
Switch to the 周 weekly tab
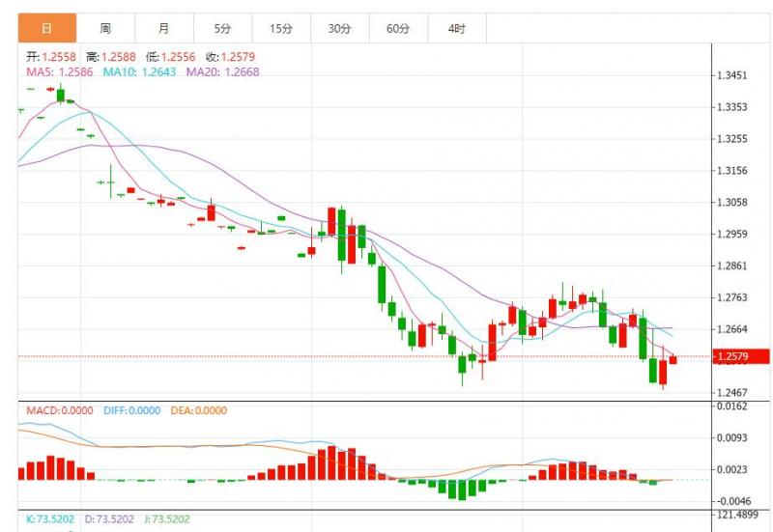pos(105,28)
